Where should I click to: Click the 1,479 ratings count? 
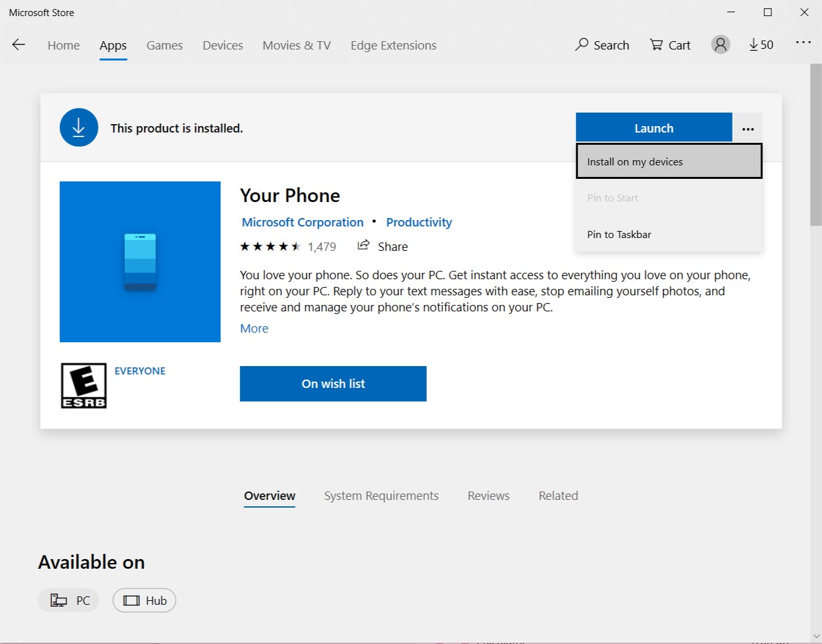[x=322, y=246]
